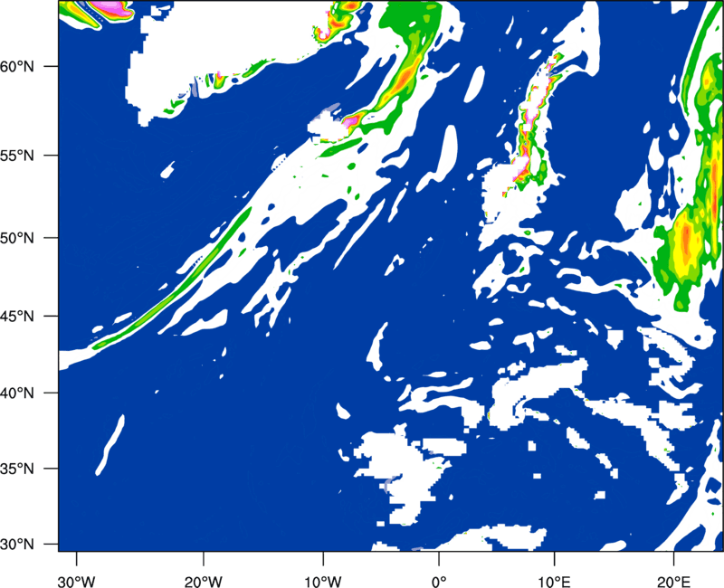This screenshot has width=724, height=588.
Task: Click the 55°N latitude label
Action: (x=17, y=156)
